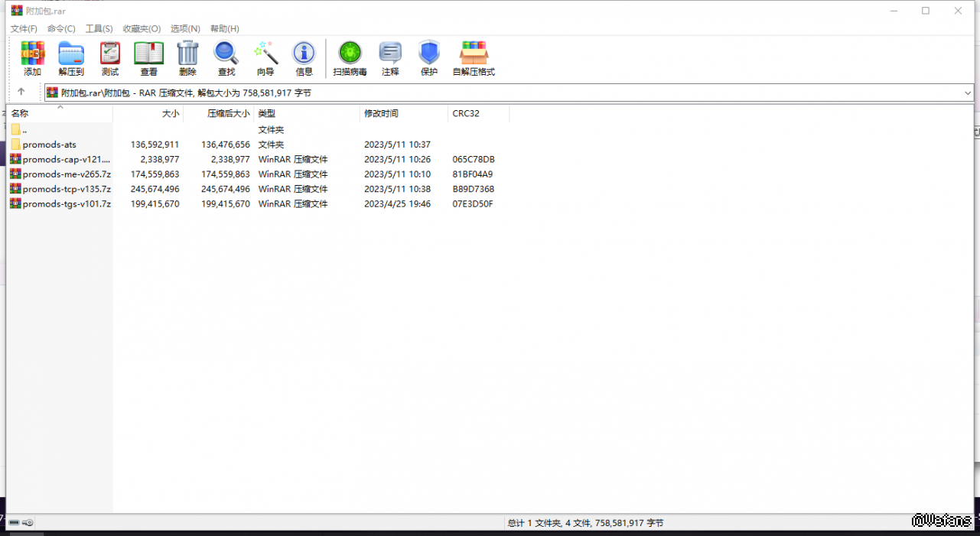Click packed size 136,476,656
This screenshot has height=536, width=980.
[x=226, y=145]
